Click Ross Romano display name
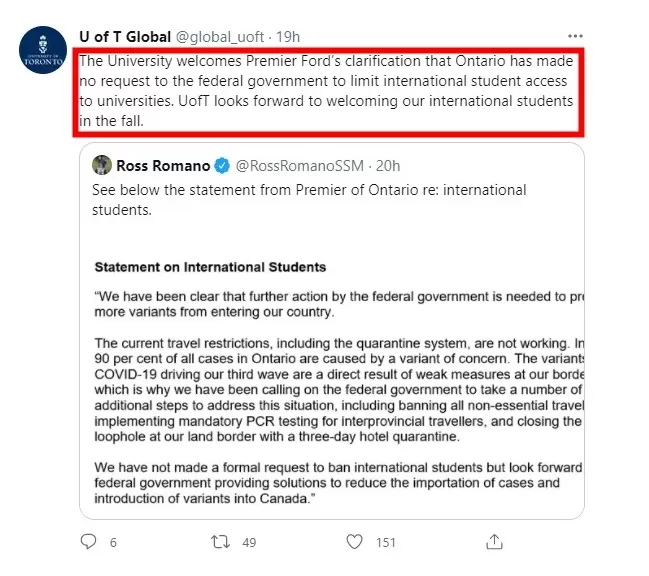649x576 pixels. click(x=163, y=166)
